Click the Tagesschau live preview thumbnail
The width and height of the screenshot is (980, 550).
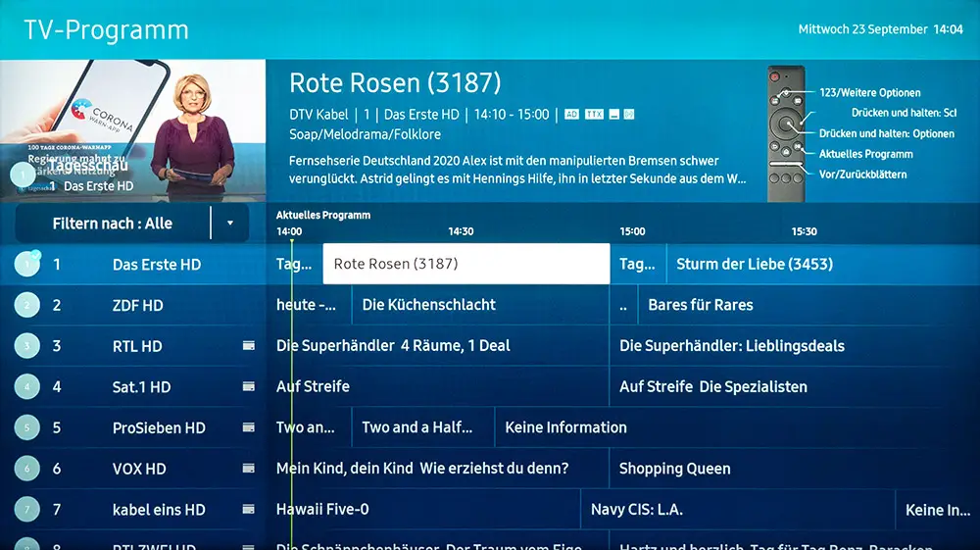click(132, 130)
